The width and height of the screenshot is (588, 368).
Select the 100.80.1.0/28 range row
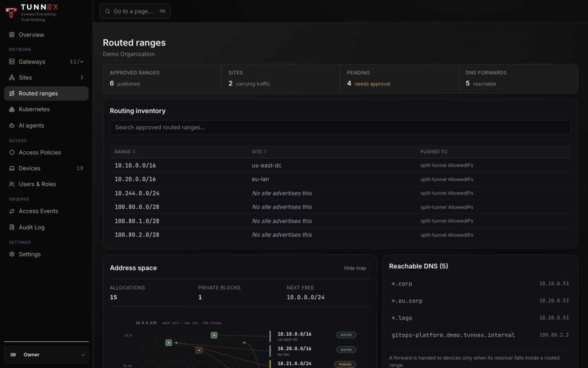click(x=340, y=221)
